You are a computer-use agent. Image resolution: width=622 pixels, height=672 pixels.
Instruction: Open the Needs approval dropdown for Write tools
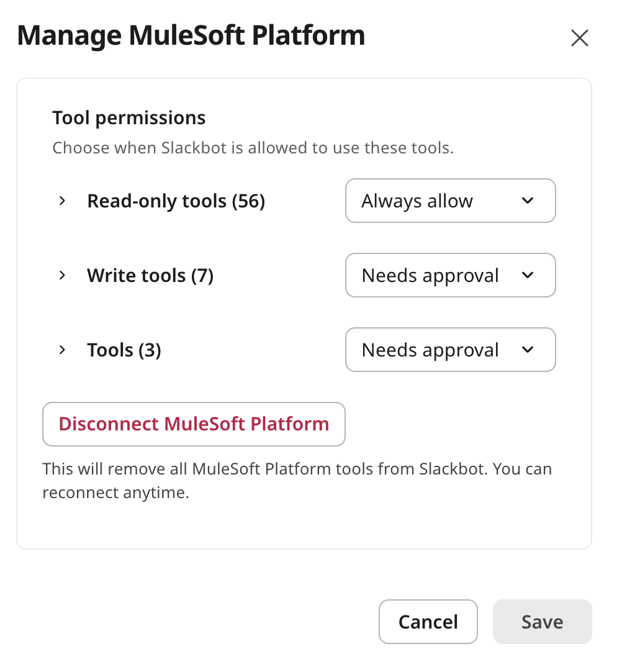click(450, 275)
